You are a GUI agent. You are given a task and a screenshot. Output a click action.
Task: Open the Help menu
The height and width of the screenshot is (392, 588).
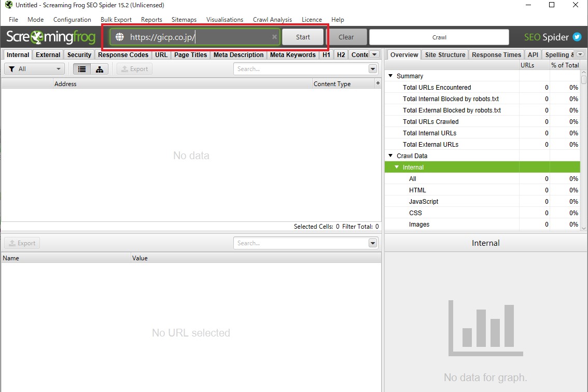tap(338, 20)
